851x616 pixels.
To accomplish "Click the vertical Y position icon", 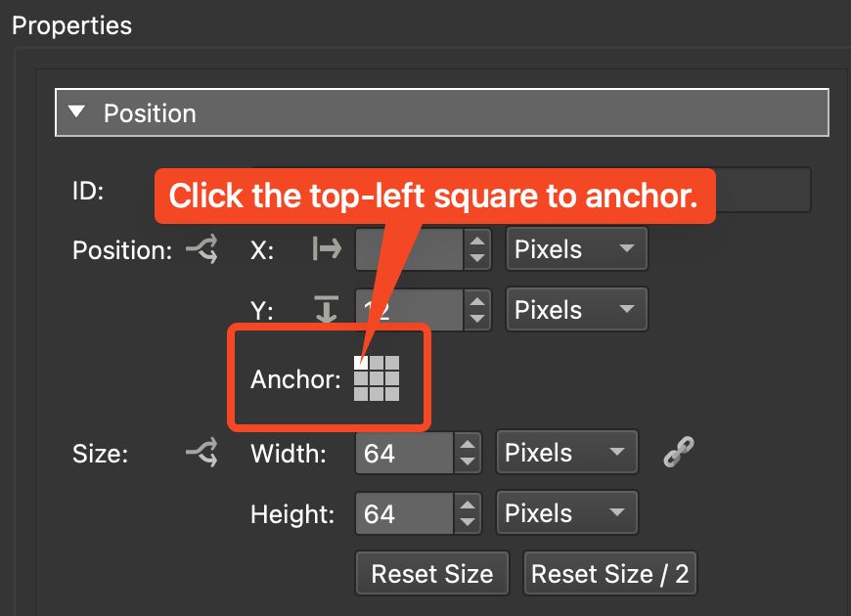I will click(x=326, y=310).
